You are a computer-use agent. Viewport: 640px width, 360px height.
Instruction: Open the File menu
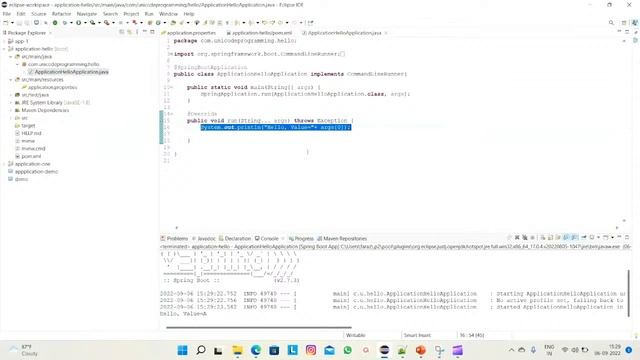point(7,14)
